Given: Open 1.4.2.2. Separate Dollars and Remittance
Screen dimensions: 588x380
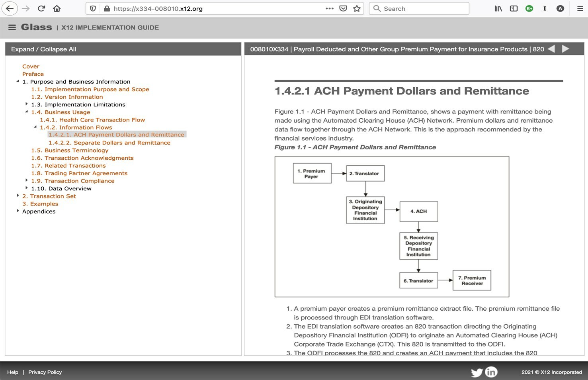Looking at the screenshot, I should click(x=109, y=143).
